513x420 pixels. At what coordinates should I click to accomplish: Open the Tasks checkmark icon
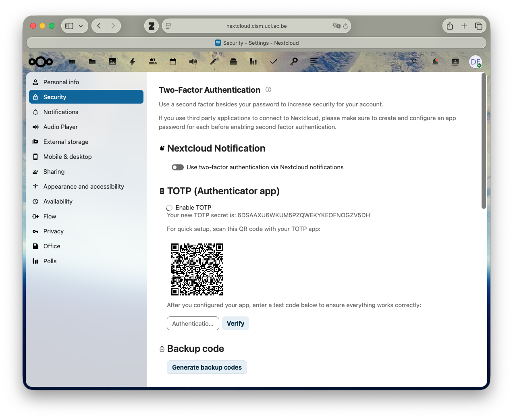pyautogui.click(x=274, y=62)
